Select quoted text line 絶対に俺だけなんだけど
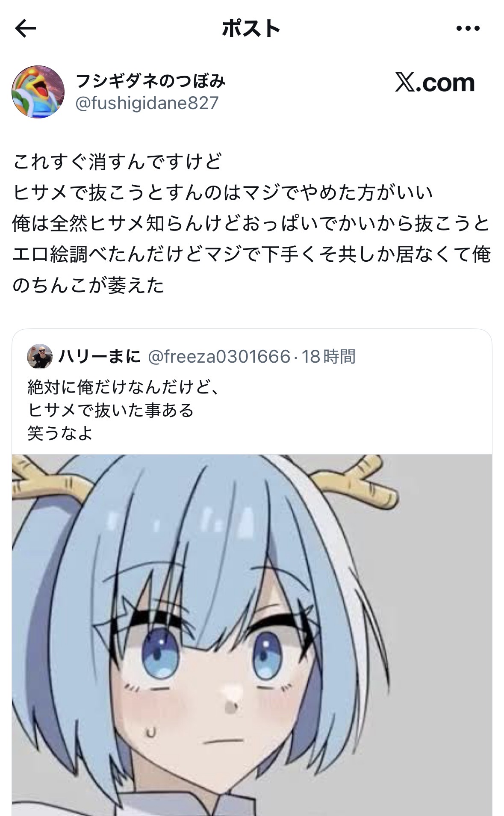 click(124, 387)
